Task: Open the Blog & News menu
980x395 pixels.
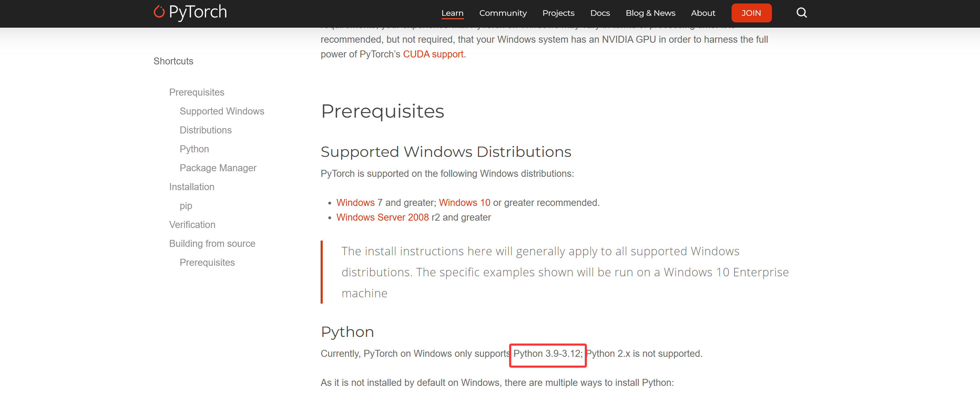Action: [x=650, y=13]
